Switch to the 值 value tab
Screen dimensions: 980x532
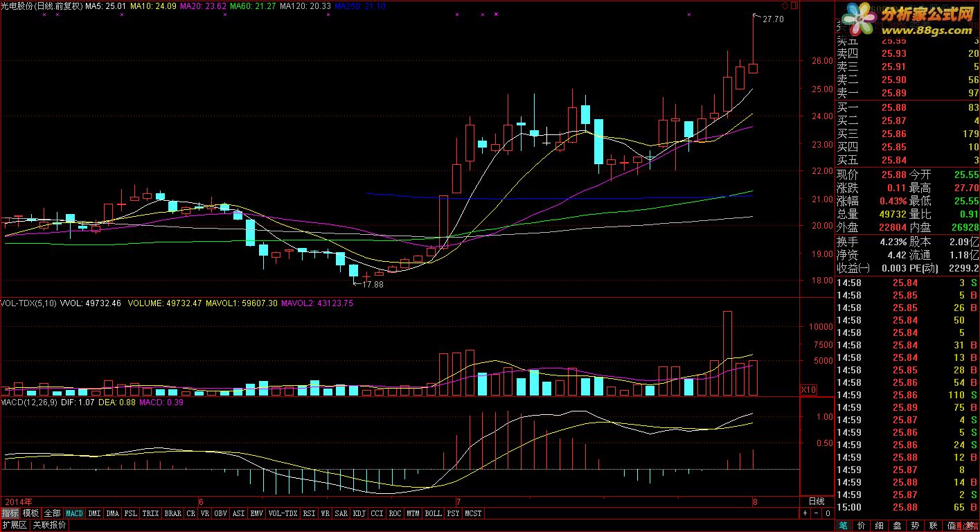tap(951, 525)
